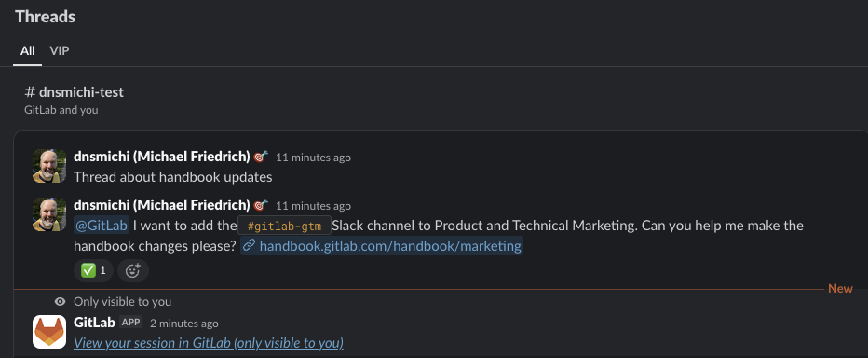
Task: Click the dart status emoji on the first message
Action: pyautogui.click(x=261, y=157)
